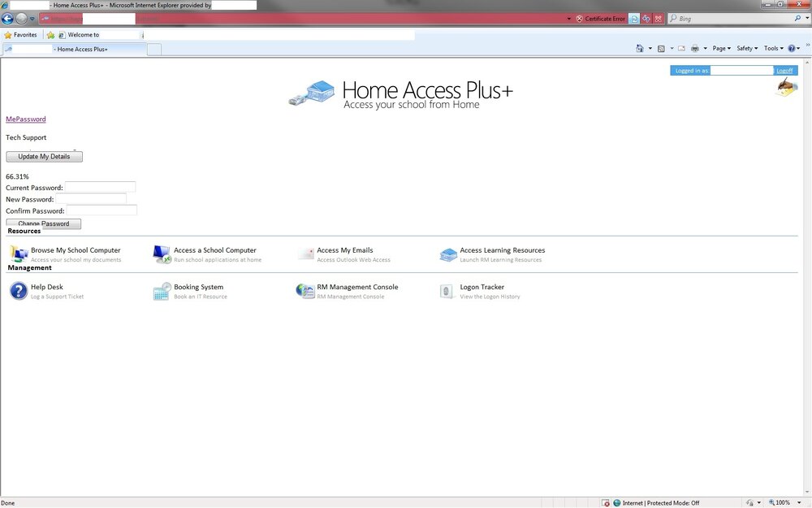Open the Favorites center
Screen dimensions: 812x508
(21, 35)
